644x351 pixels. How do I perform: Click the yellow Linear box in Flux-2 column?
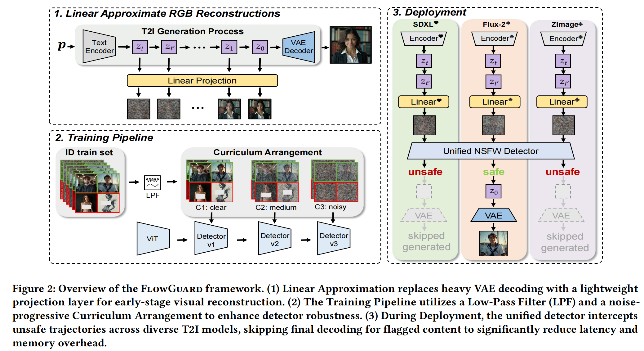coord(495,102)
